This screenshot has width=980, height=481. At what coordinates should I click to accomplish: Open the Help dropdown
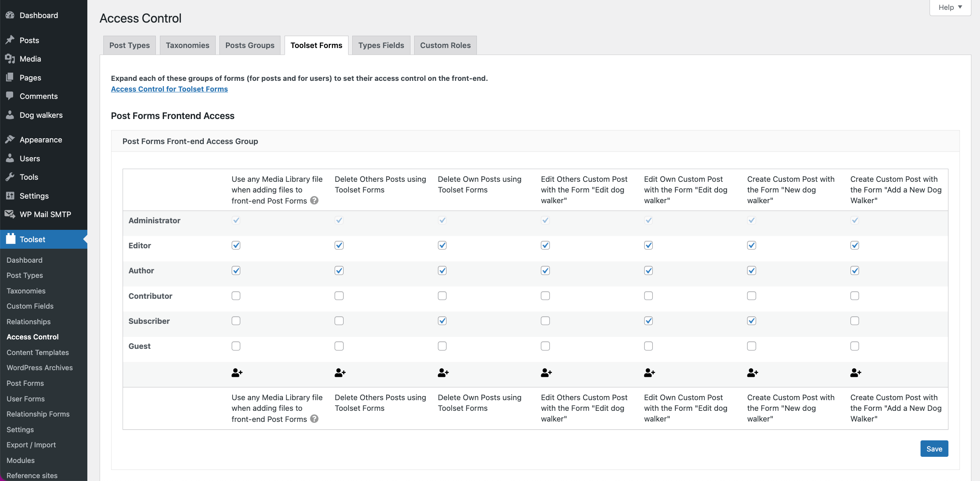click(x=950, y=7)
